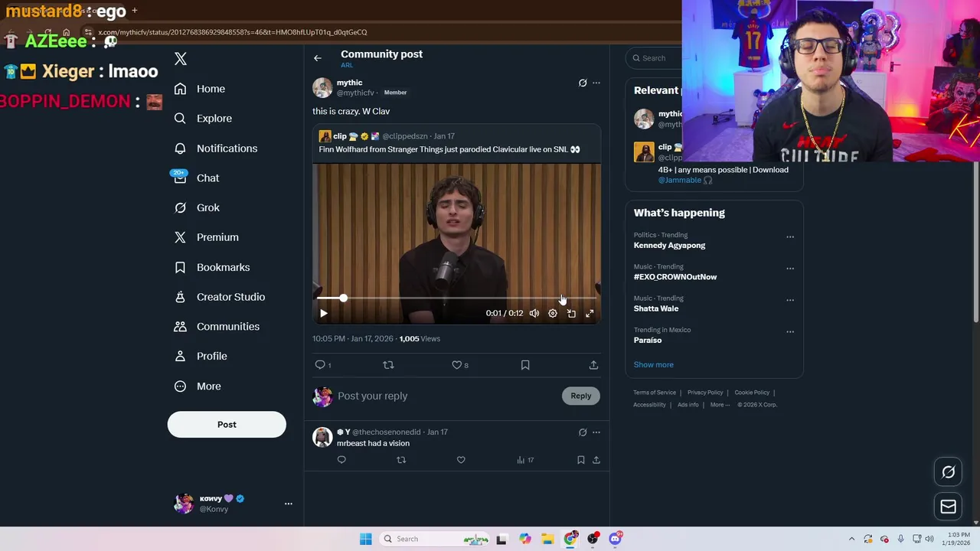Click the browser address bar URL
This screenshot has height=551, width=980.
coord(232,32)
